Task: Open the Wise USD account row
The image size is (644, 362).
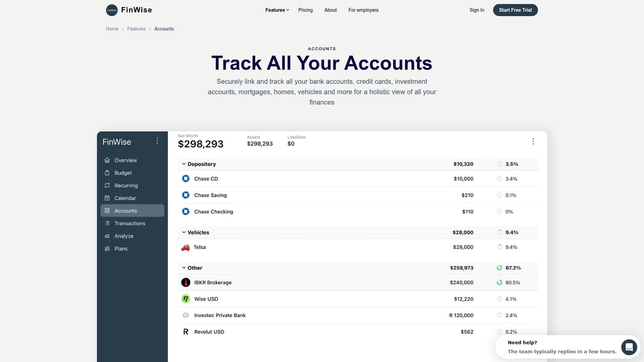Action: coord(358,299)
